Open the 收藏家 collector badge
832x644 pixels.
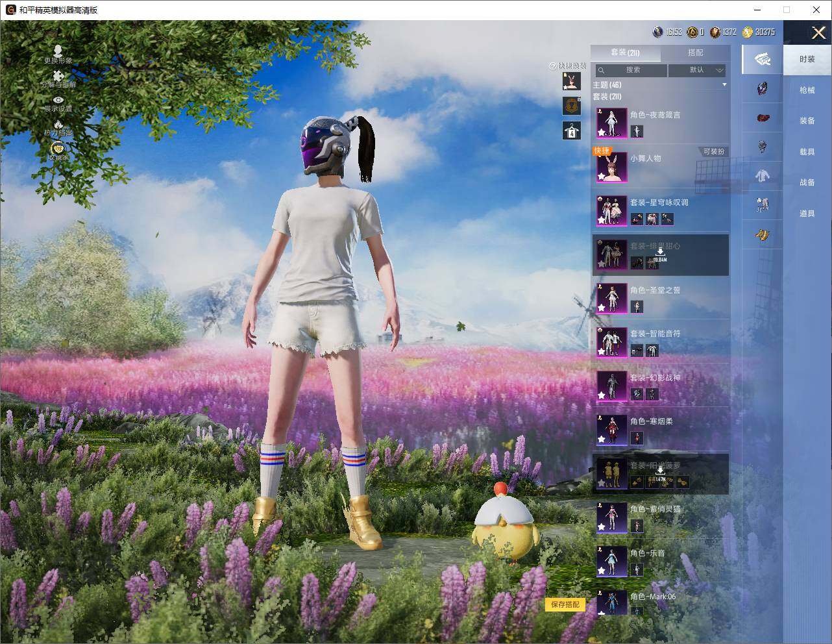coord(58,149)
